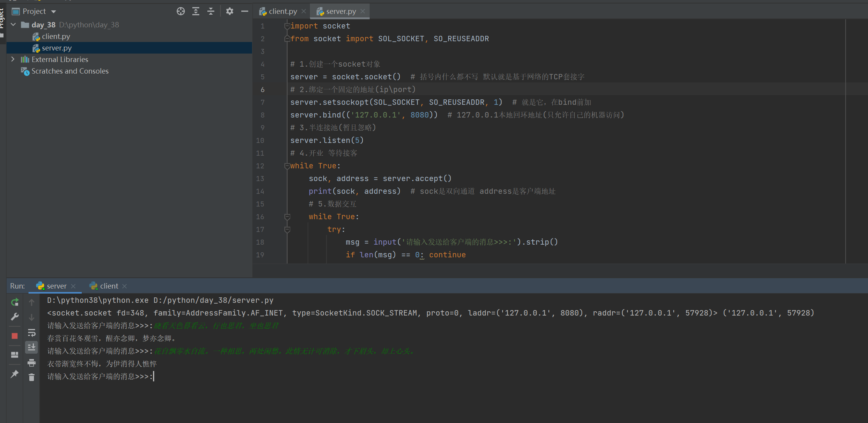The image size is (868, 423).
Task: Open Scratches and Consoles
Action: [70, 71]
